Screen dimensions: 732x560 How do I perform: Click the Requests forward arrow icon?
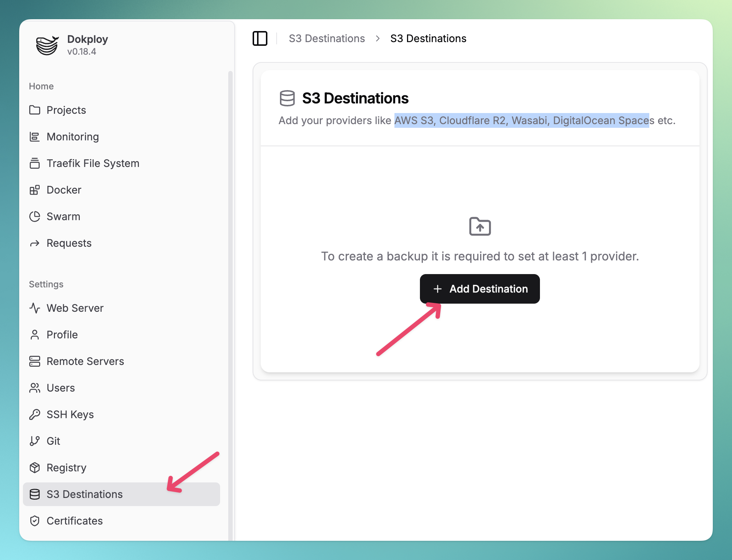pos(35,243)
